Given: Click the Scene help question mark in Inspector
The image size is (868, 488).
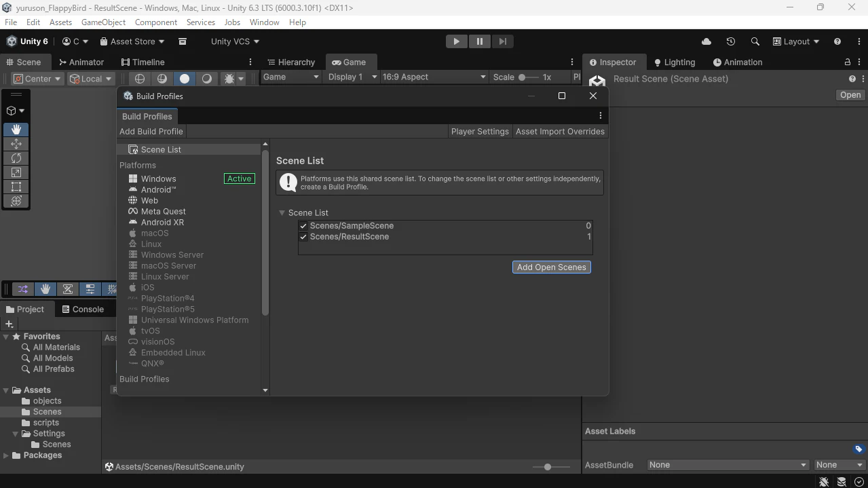Looking at the screenshot, I should [852, 79].
